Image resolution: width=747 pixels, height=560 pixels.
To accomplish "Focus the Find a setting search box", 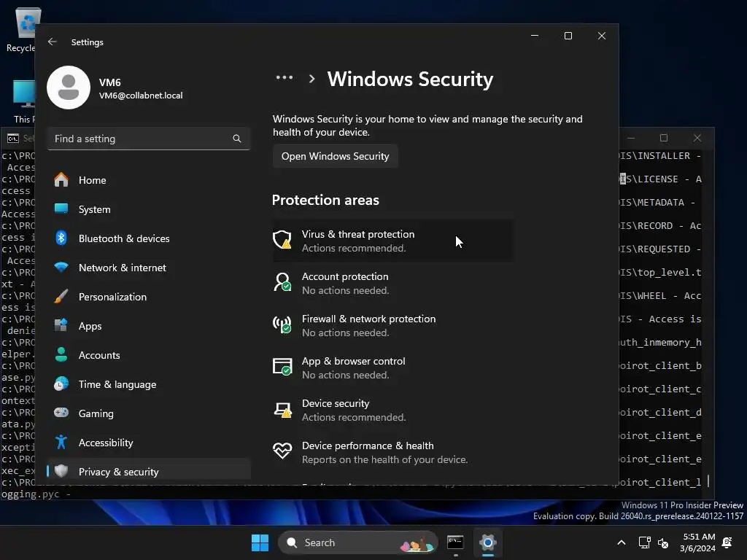I will [x=149, y=139].
